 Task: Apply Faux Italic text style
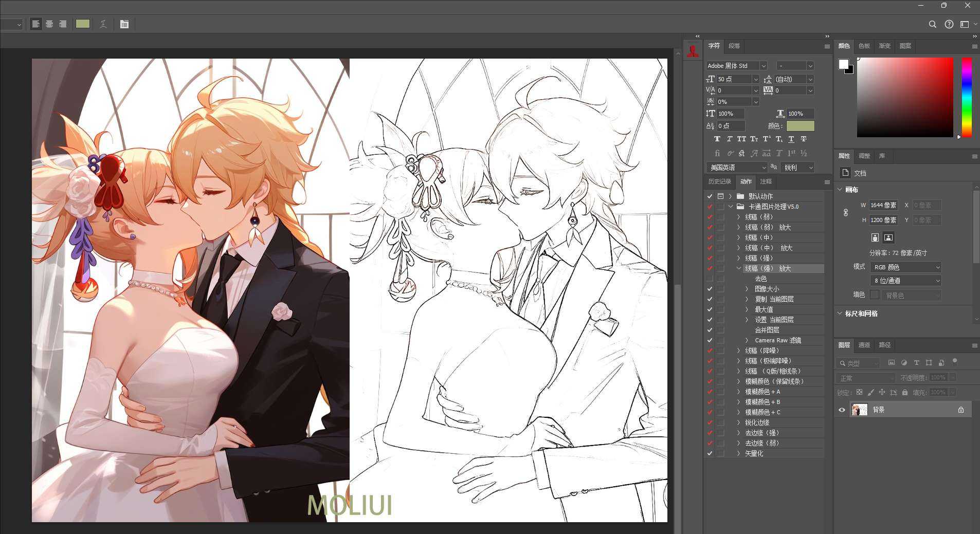click(x=729, y=139)
